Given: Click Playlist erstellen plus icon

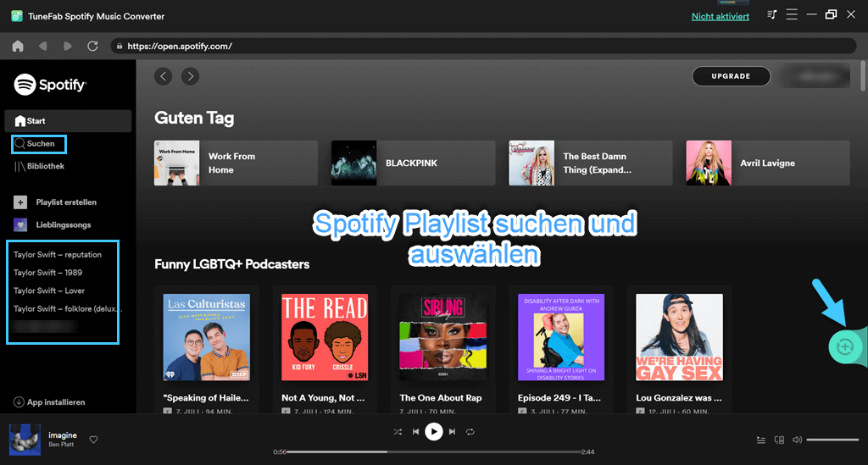Looking at the screenshot, I should [20, 202].
